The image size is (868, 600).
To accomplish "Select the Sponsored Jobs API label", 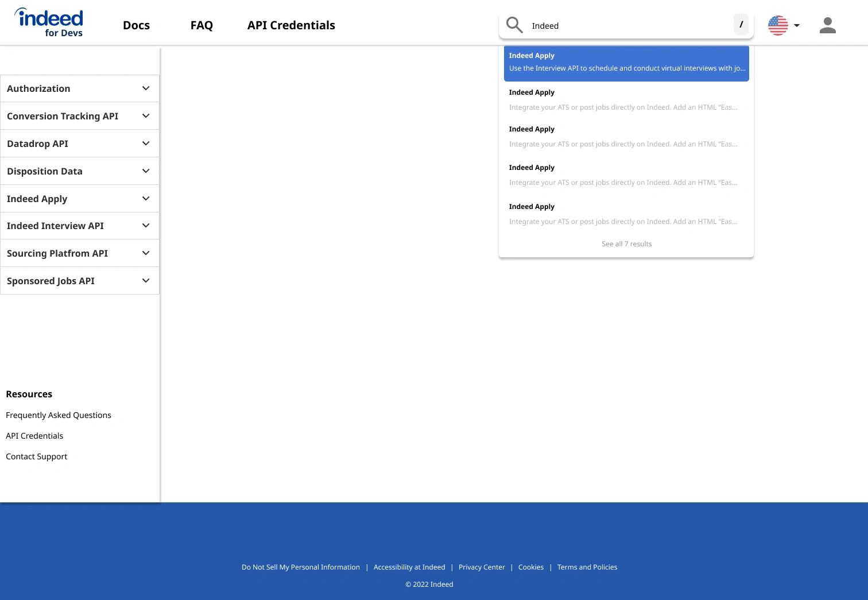I will tap(51, 281).
